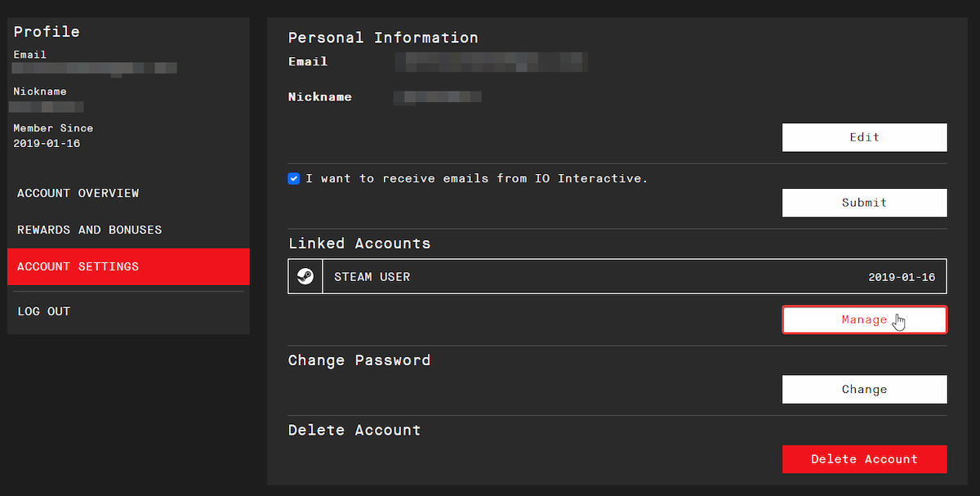The height and width of the screenshot is (496, 980).
Task: Select Account Settings in the sidebar
Action: tap(78, 266)
